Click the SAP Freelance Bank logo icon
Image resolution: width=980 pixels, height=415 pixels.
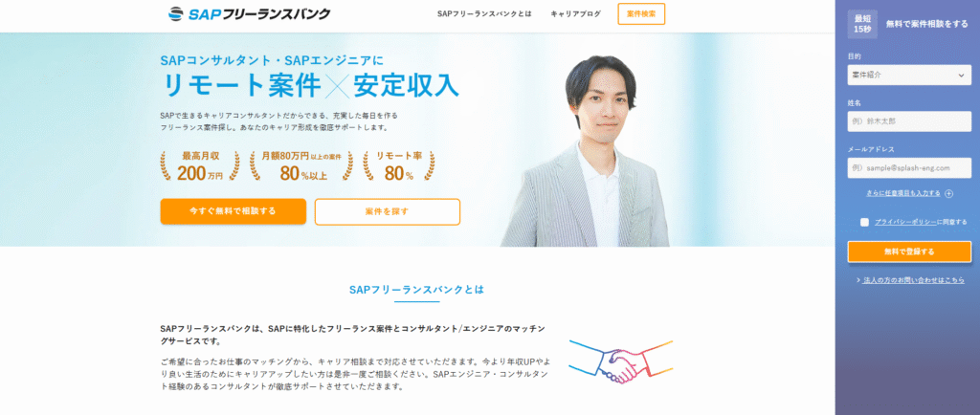pos(176,13)
